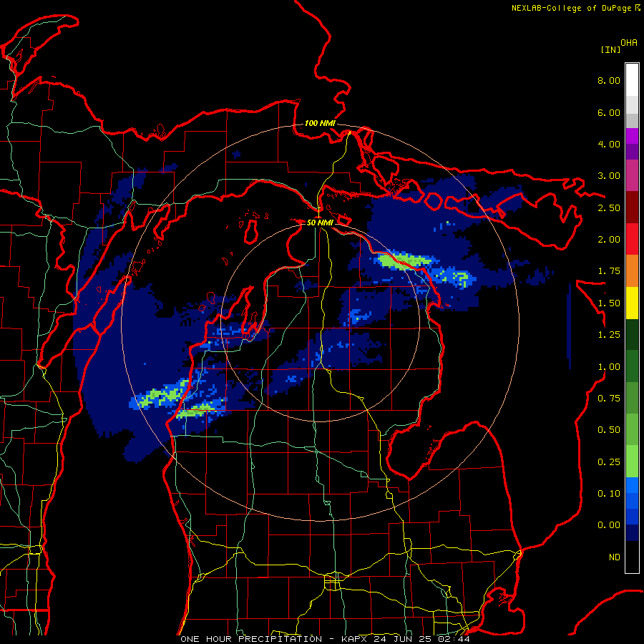Pick the light blue legend swatch near 0.10

point(632,485)
